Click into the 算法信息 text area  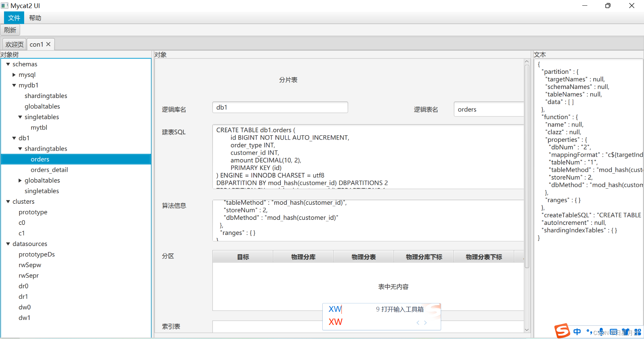click(368, 221)
